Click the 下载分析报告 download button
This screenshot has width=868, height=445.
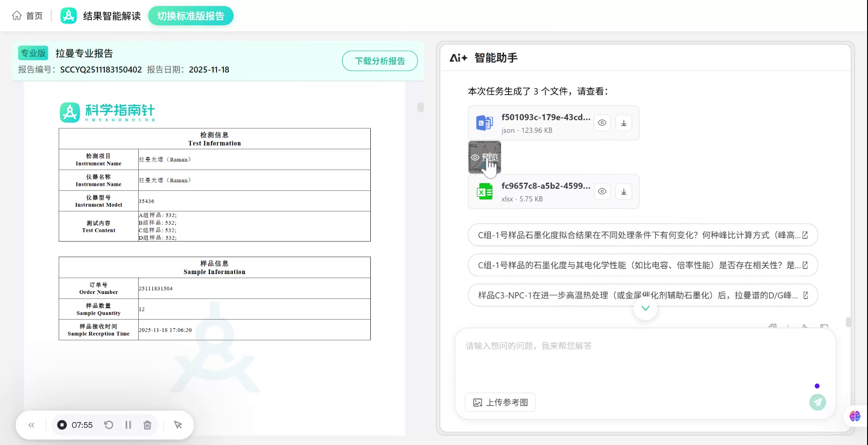tap(380, 61)
